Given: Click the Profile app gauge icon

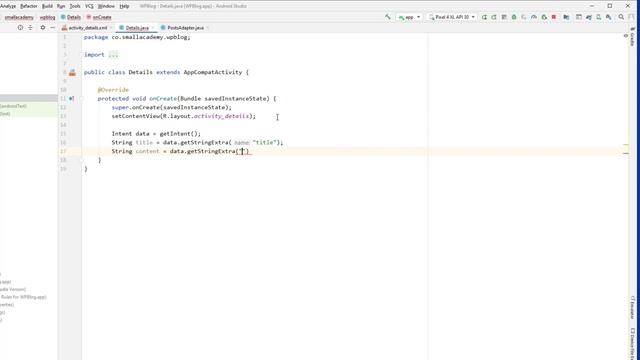Looking at the screenshot, I should click(x=534, y=17).
